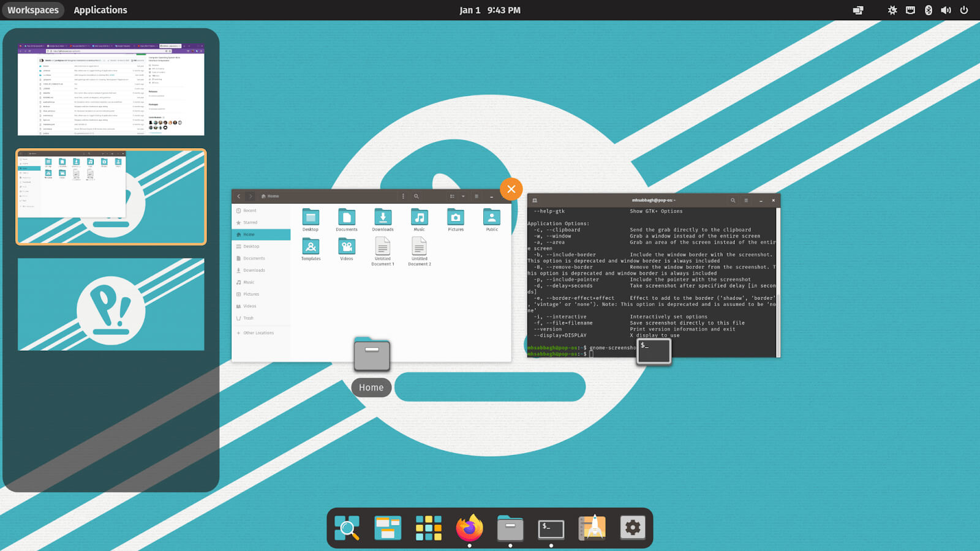Image resolution: width=980 pixels, height=551 pixels.
Task: Click the Terminal app icon overlay
Action: (654, 351)
